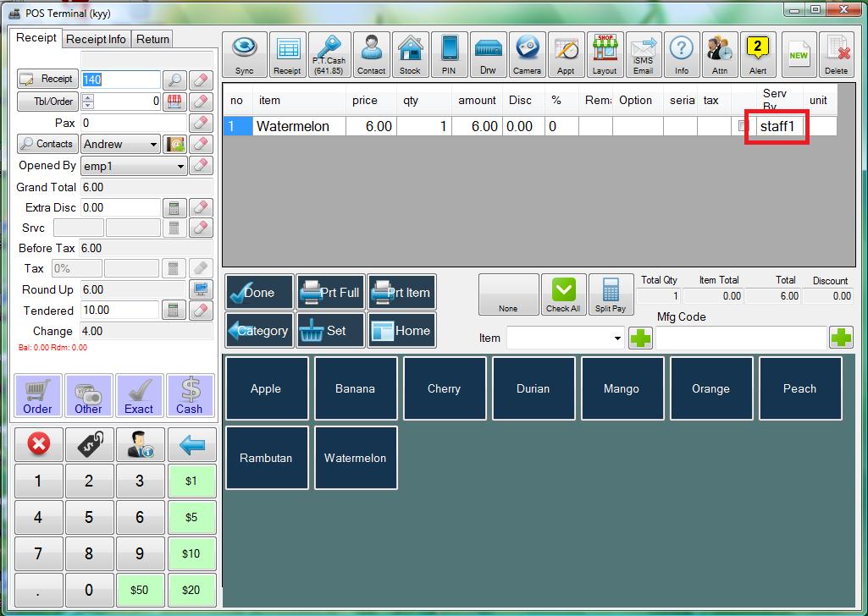Tick the checkbox in the Watermelon row

tap(744, 126)
